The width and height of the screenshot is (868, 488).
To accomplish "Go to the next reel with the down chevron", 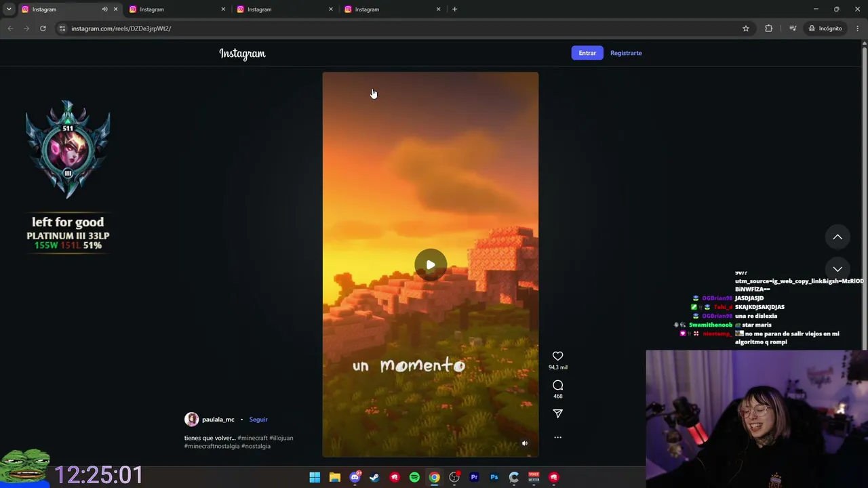I will tap(837, 268).
